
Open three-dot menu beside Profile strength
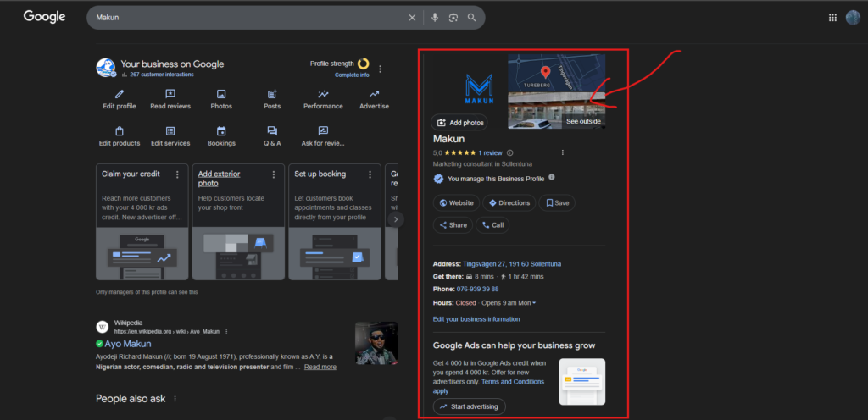381,69
